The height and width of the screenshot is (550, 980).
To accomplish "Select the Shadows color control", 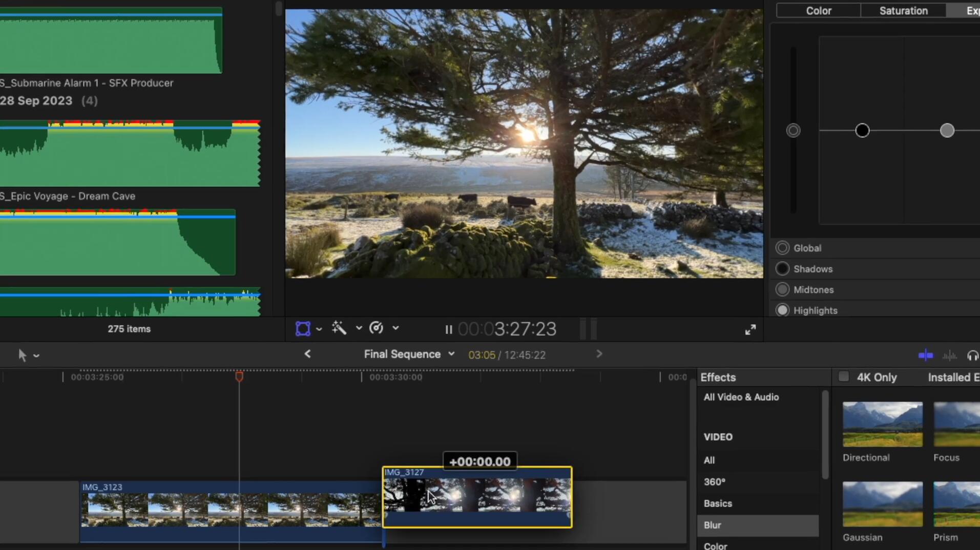I will [x=782, y=269].
